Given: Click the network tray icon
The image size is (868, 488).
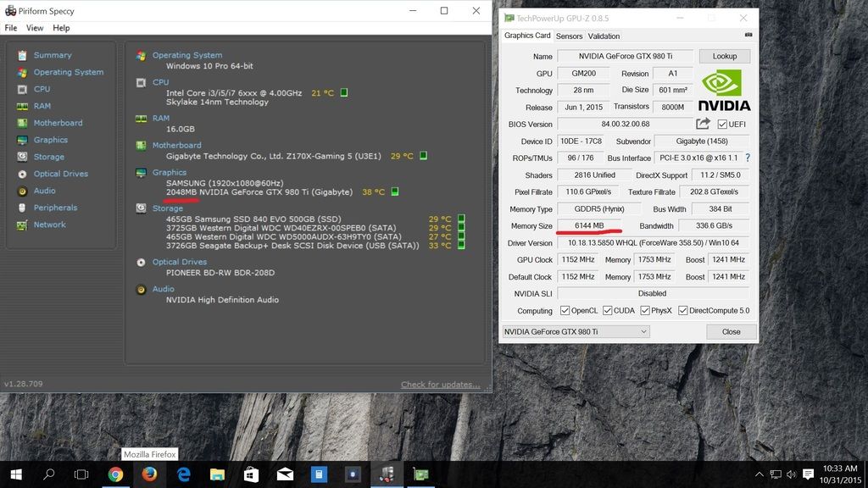Looking at the screenshot, I should pos(776,474).
